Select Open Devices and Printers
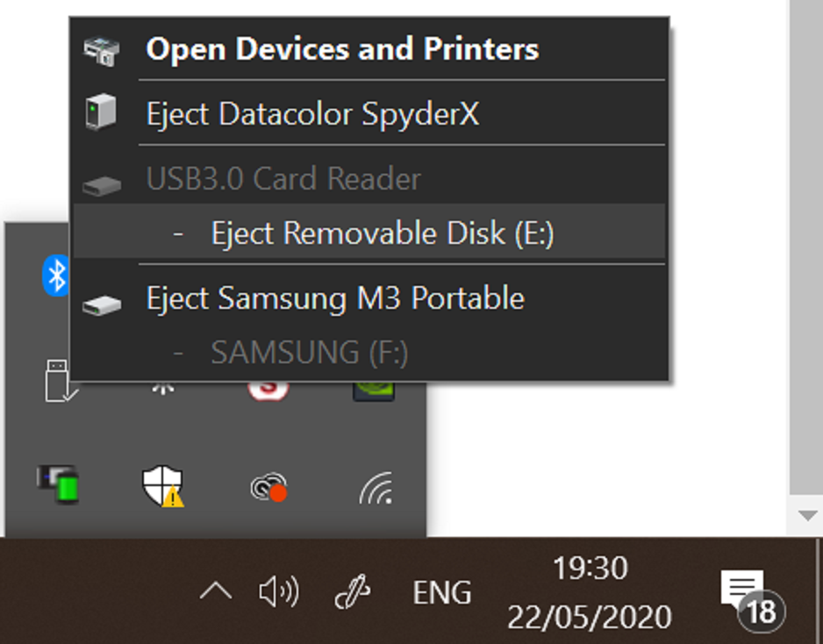The height and width of the screenshot is (644, 823). 341,49
